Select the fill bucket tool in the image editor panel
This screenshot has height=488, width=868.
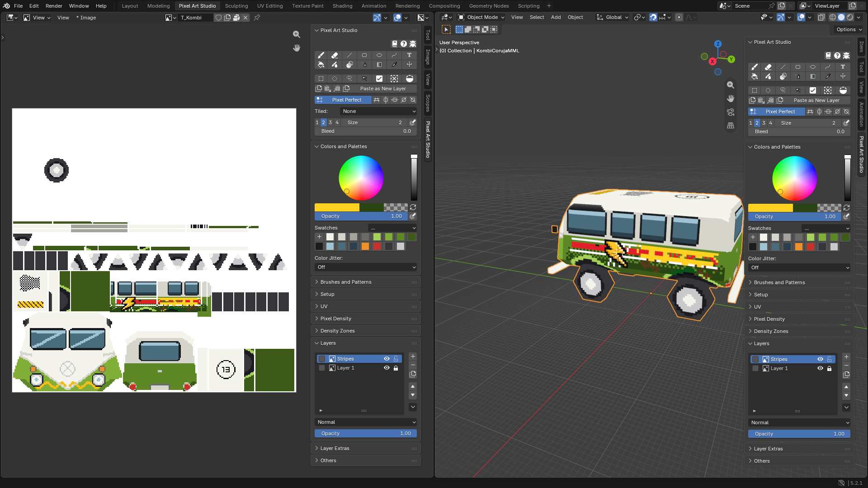point(321,65)
